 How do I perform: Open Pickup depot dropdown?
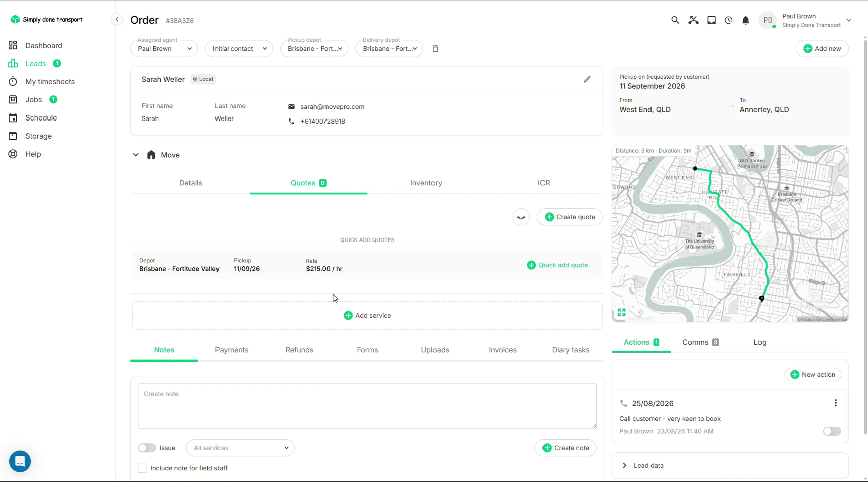pos(314,49)
